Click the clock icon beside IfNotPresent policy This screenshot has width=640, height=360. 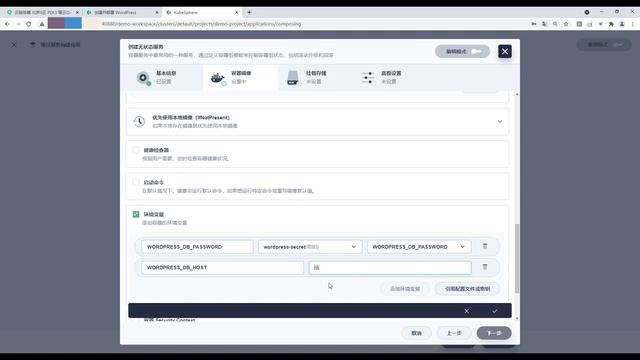(x=139, y=122)
